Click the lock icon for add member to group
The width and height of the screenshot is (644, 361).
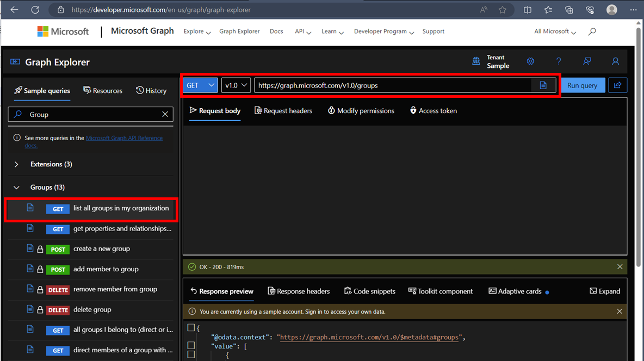[x=40, y=270]
